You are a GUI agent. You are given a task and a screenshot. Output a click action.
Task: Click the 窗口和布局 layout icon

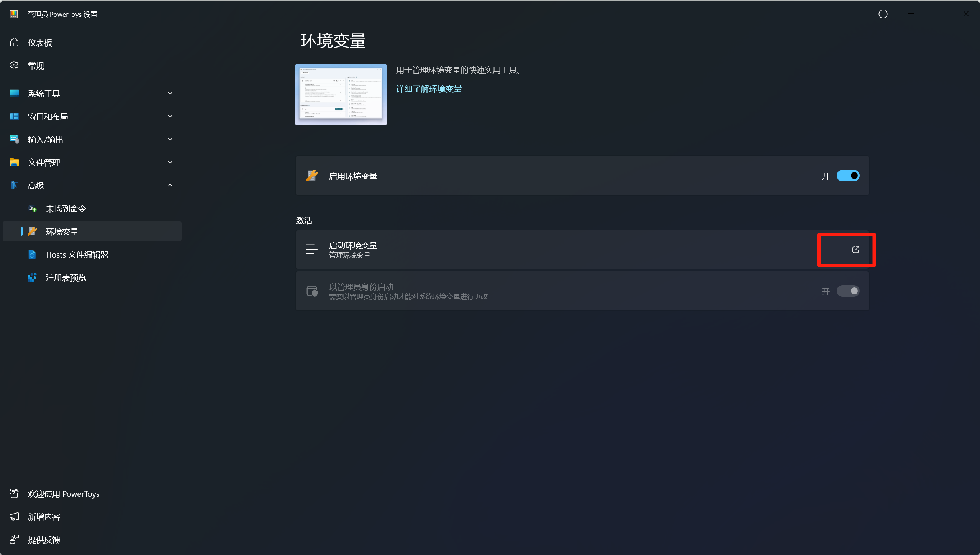click(14, 116)
